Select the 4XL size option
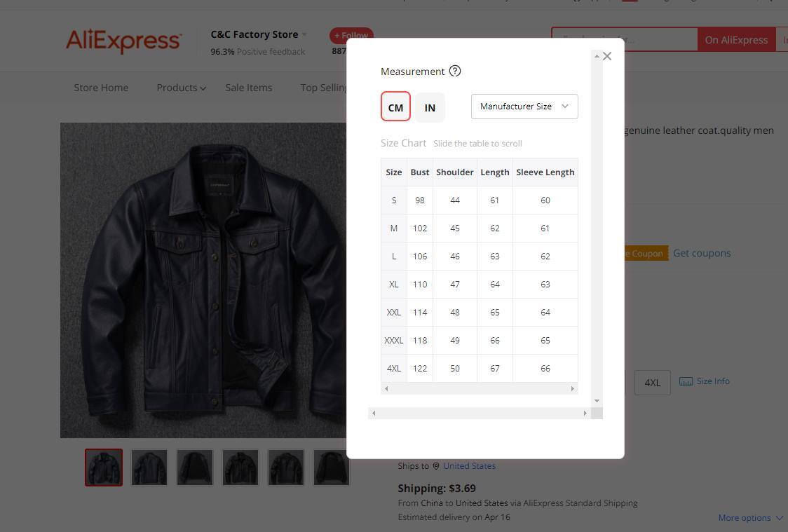The width and height of the screenshot is (788, 532). tap(652, 382)
